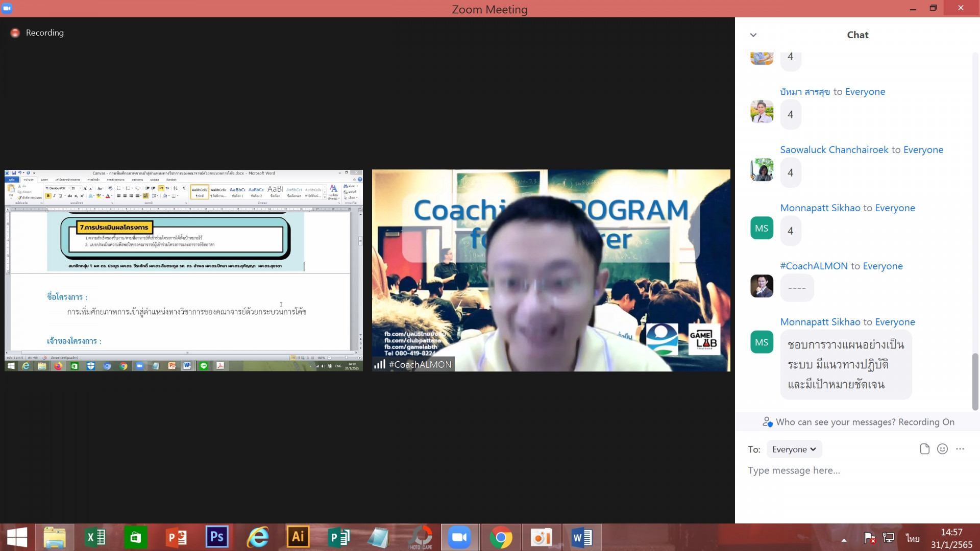Click the chat panel scrollbar thumb
Viewport: 980px width, 551px height.
pos(975,382)
